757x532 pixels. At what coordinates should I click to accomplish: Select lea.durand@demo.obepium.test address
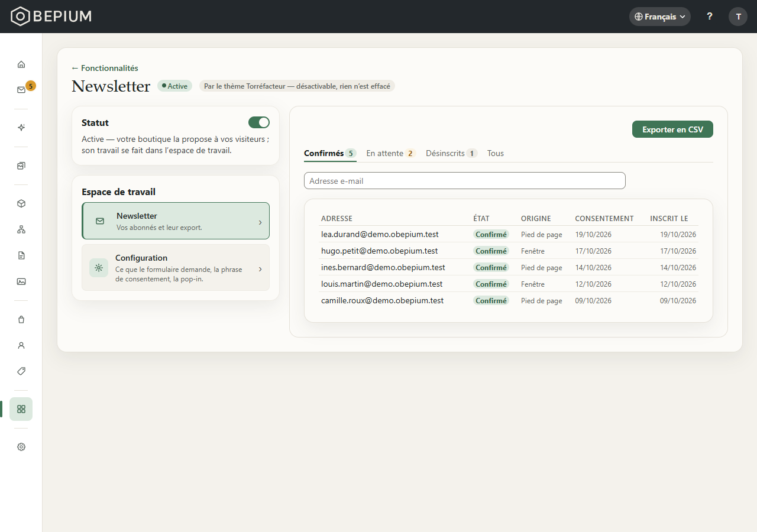pos(380,234)
